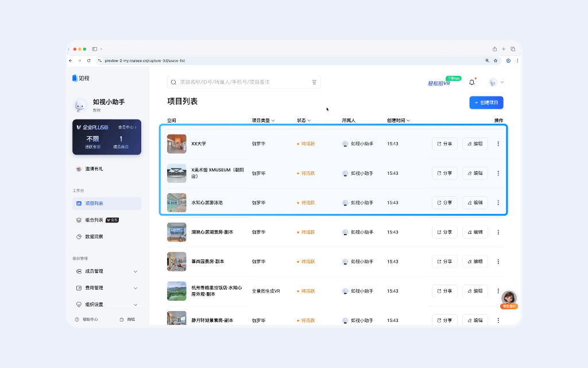Edit the 暮尚园景房-副本 project
The image size is (588, 368).
tap(475, 262)
